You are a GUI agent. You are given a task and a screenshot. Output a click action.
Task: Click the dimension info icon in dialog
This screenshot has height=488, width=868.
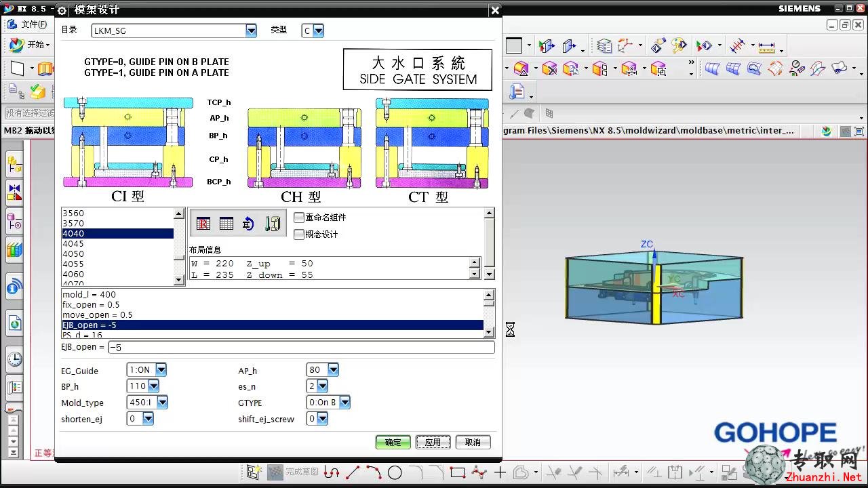click(x=273, y=224)
